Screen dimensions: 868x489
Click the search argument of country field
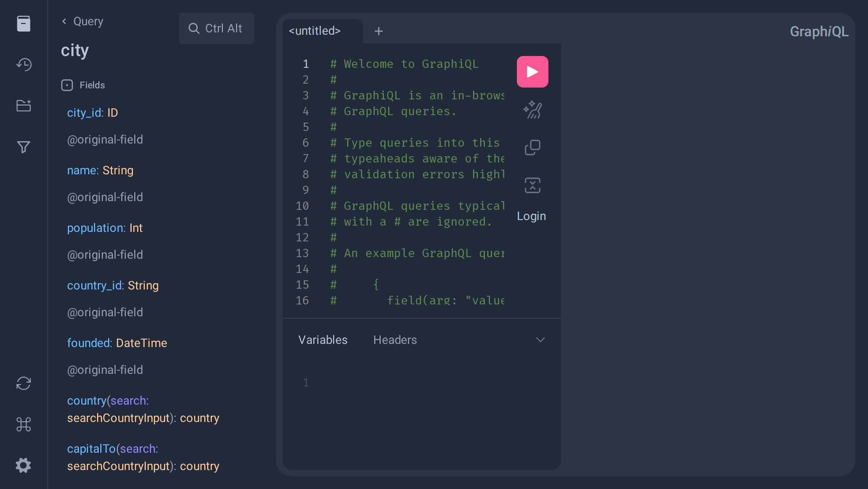128,401
